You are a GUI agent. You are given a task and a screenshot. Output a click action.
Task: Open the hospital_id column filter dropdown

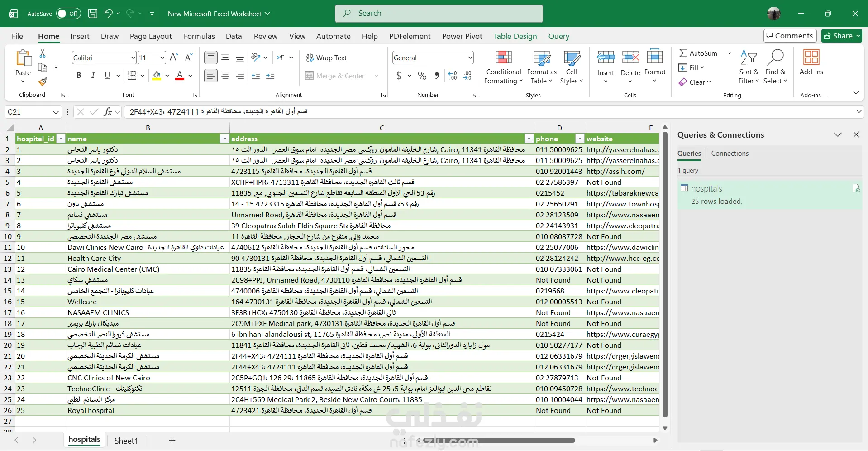tap(61, 139)
